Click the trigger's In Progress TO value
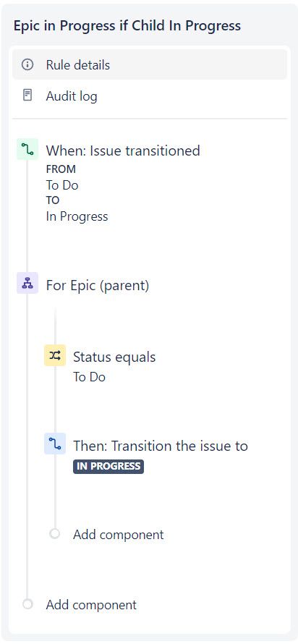298x644 pixels. pyautogui.click(x=77, y=216)
